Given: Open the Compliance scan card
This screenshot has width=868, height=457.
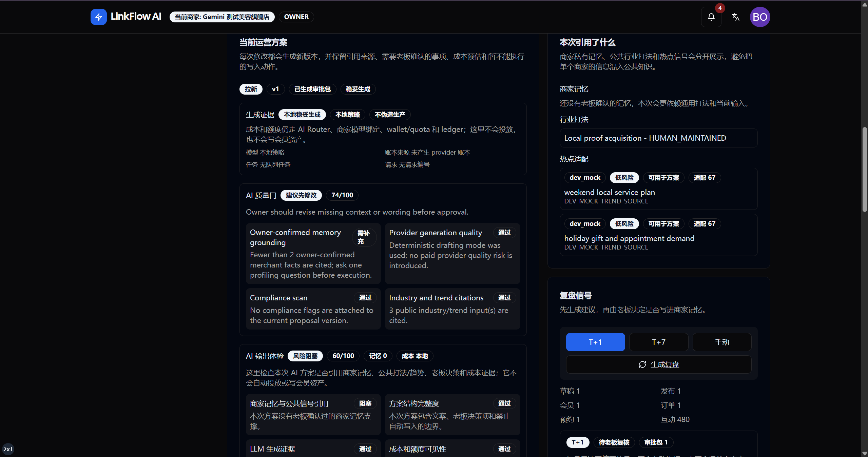Looking at the screenshot, I should click(x=313, y=309).
